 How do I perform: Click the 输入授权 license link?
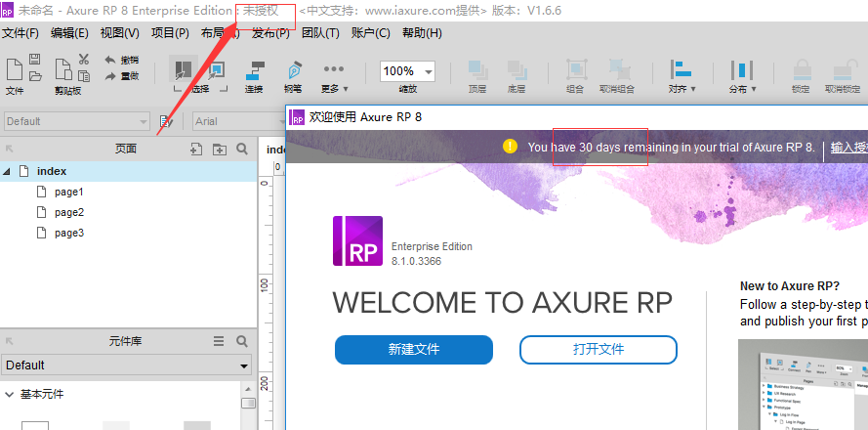(x=849, y=148)
